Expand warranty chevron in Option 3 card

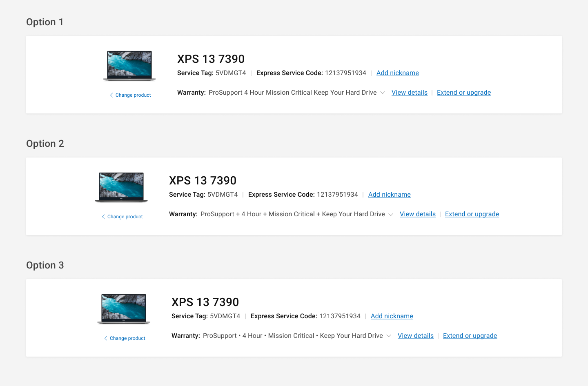[x=389, y=336]
